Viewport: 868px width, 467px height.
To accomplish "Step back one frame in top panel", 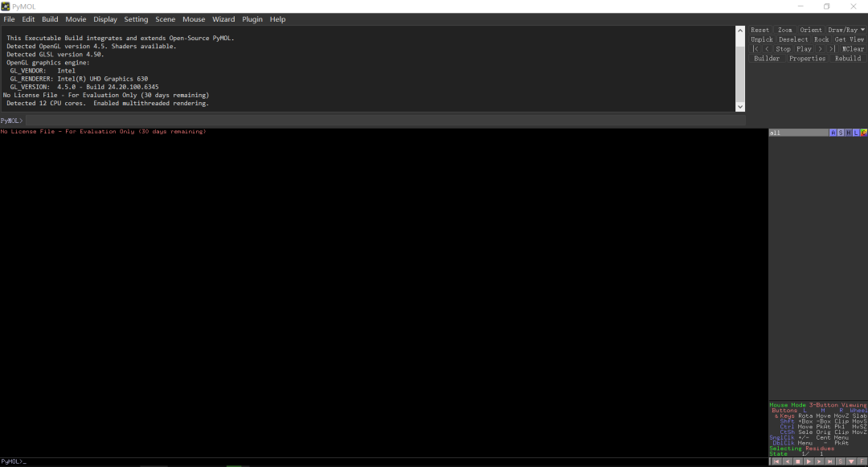I will (x=768, y=49).
